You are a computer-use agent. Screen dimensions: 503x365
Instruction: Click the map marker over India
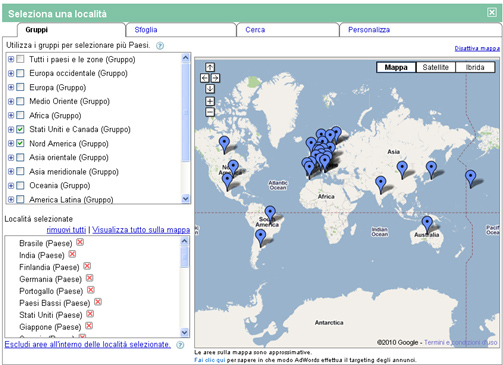(381, 185)
